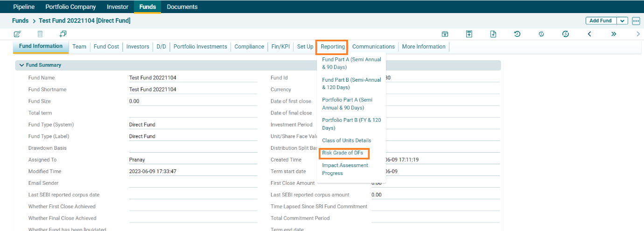This screenshot has width=644, height=231.
Task: Click the Add Fund button
Action: (601, 21)
